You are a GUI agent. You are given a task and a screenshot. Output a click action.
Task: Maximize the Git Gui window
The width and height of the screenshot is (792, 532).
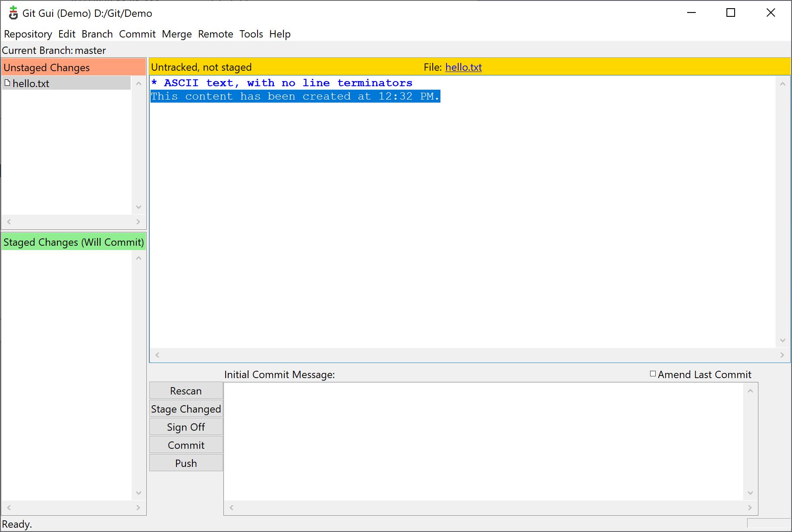coord(731,13)
